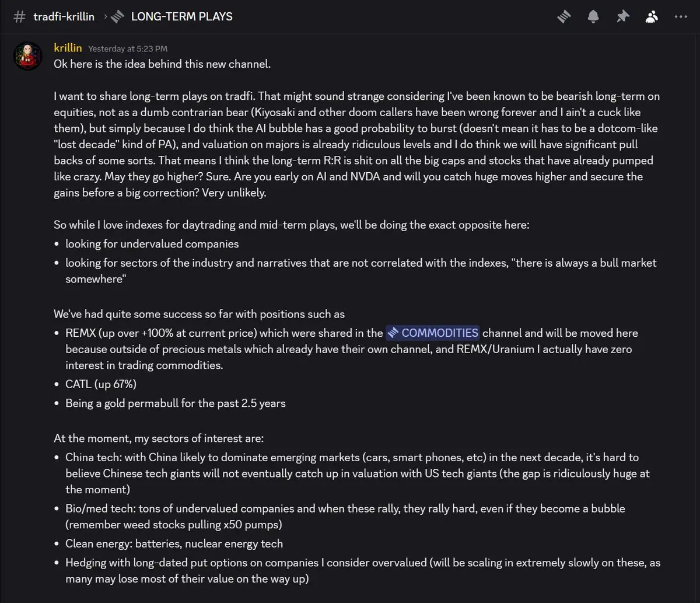Click the 'looking for undervalued companies' bullet
This screenshot has width=700, height=603.
pos(152,243)
